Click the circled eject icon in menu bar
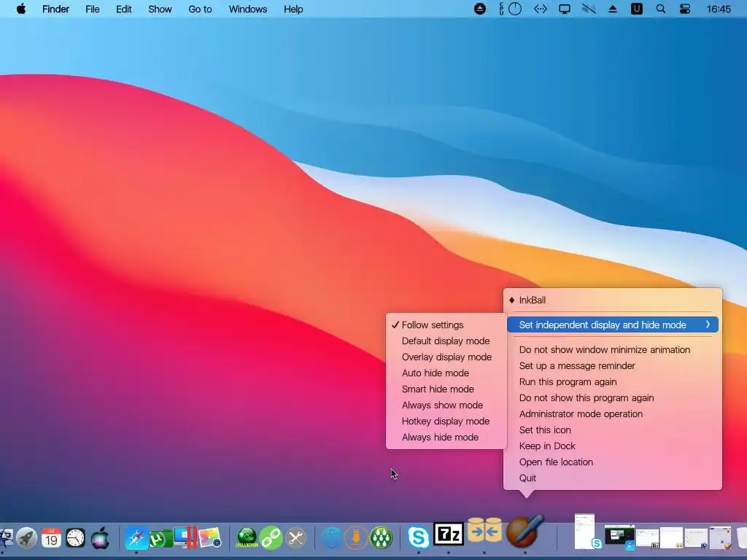This screenshot has height=560, width=747. (x=480, y=9)
